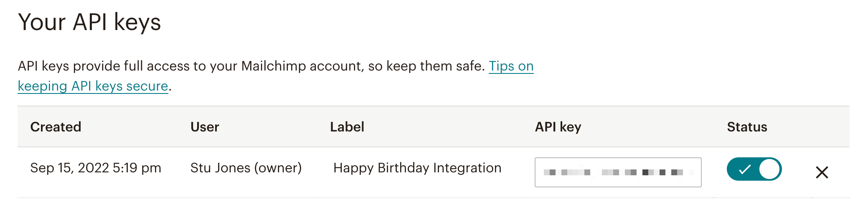
Task: Click the Happy Birthday Integration label
Action: (417, 168)
